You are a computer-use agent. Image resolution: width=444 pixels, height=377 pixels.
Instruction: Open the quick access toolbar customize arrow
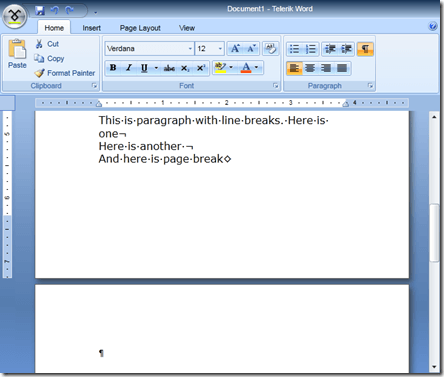click(95, 13)
